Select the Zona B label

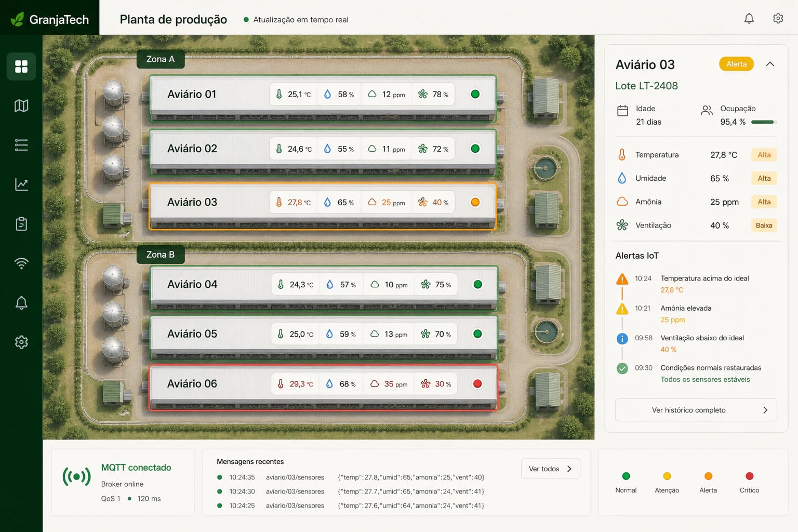[161, 255]
